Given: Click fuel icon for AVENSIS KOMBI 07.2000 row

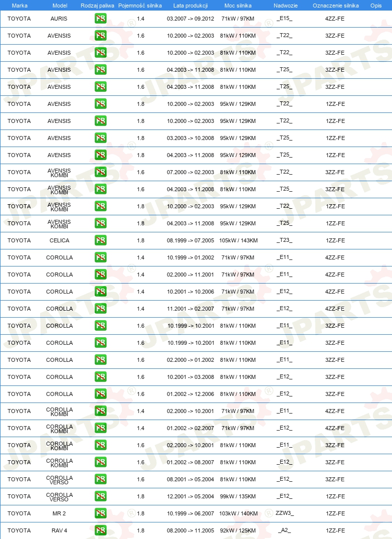Looking at the screenshot, I should [x=101, y=172].
